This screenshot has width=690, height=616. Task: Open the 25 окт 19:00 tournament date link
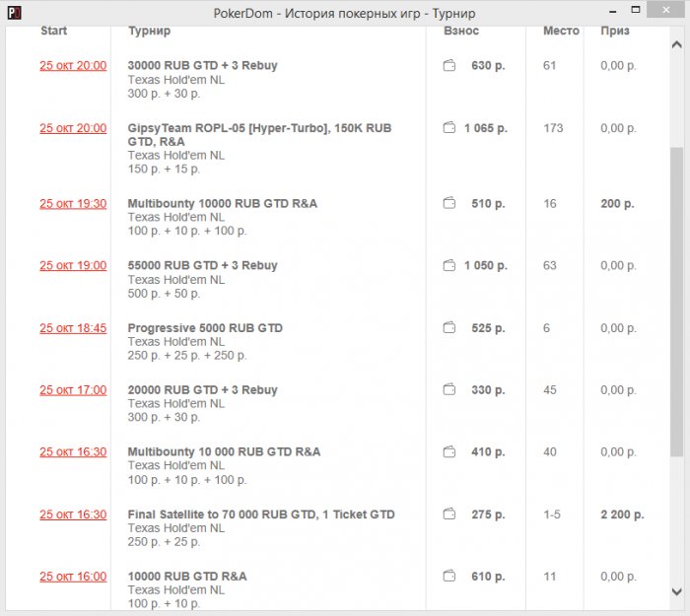[73, 266]
